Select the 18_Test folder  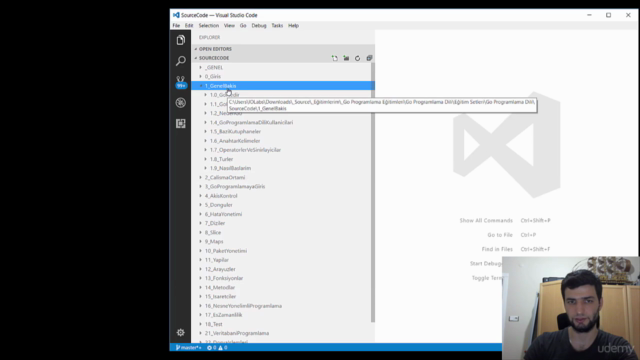click(283, 324)
